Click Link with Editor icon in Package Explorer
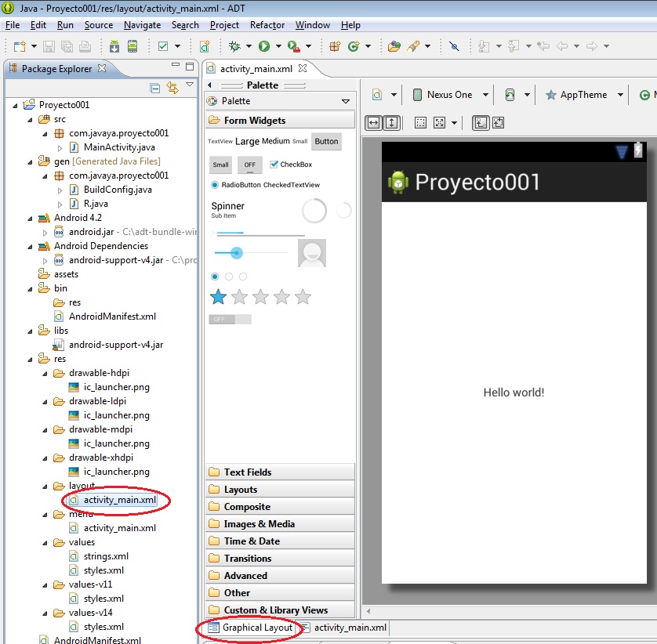The height and width of the screenshot is (644, 657). pyautogui.click(x=172, y=88)
